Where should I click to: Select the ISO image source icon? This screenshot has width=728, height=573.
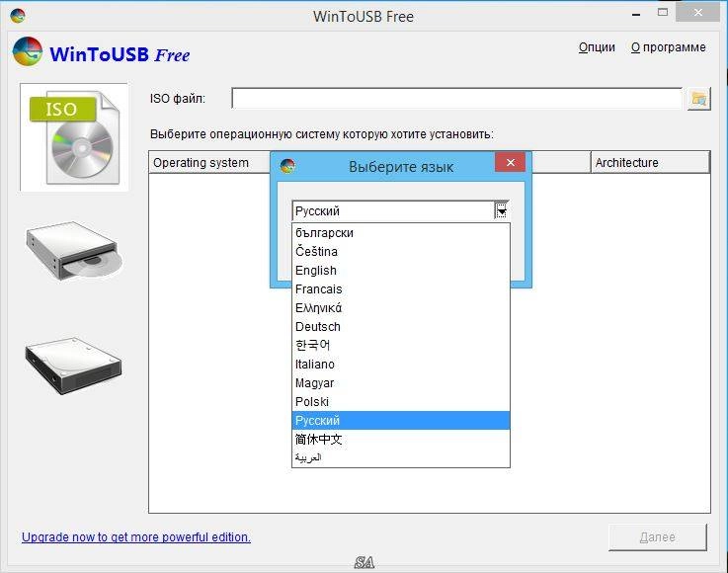[74, 137]
